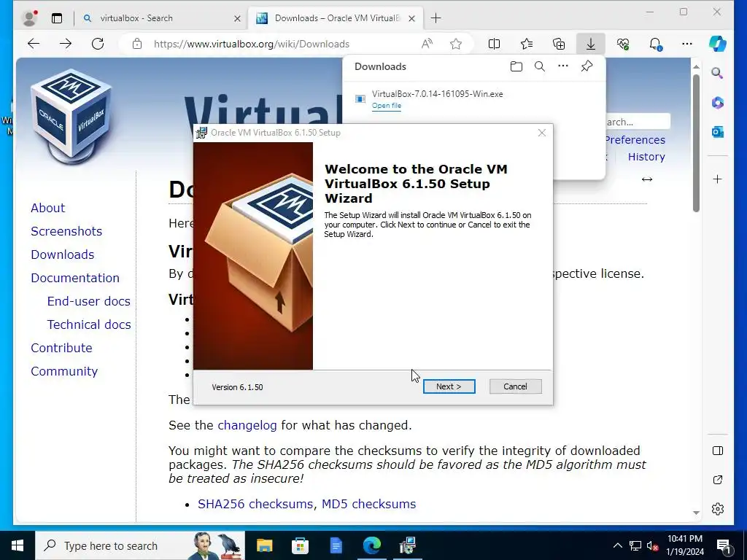Open Outlook sidebar icon

pos(718,132)
